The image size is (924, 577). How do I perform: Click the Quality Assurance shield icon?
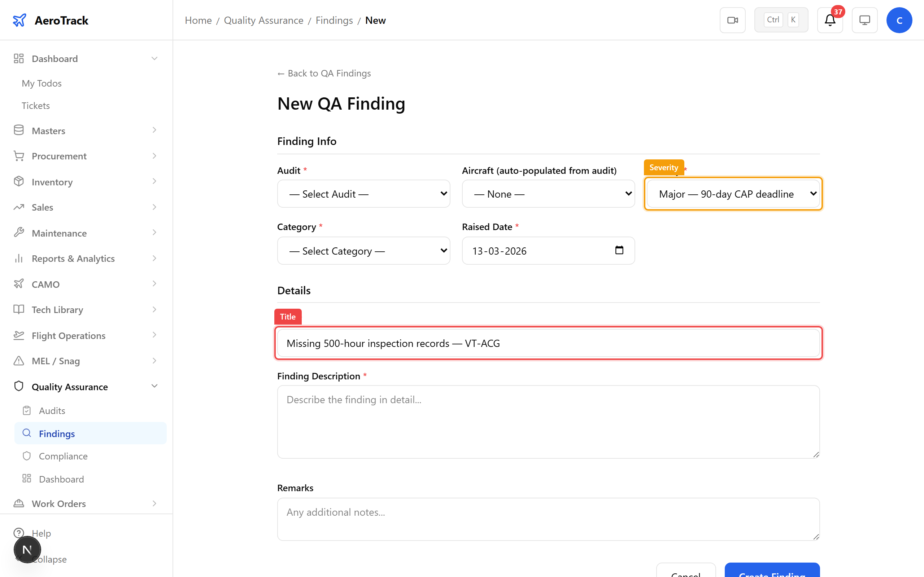18,386
